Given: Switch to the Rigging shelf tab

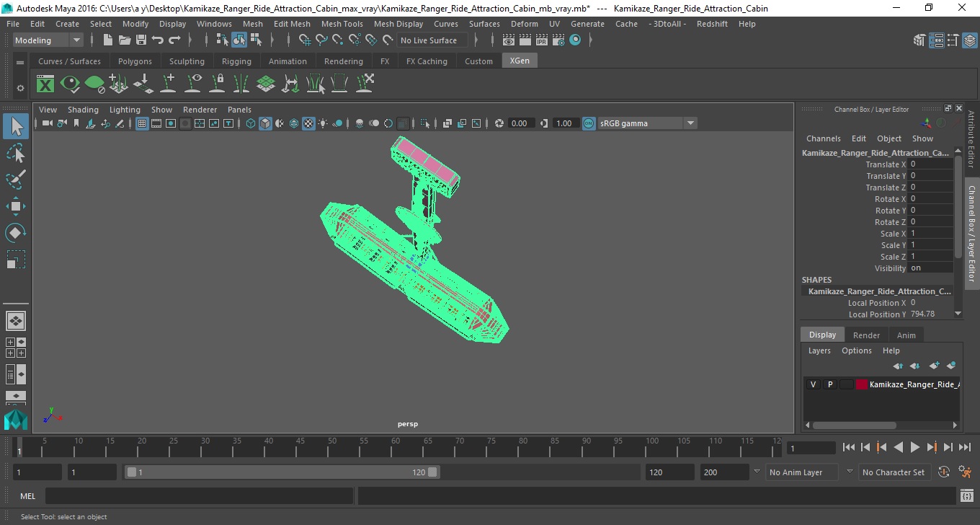Looking at the screenshot, I should coord(236,61).
